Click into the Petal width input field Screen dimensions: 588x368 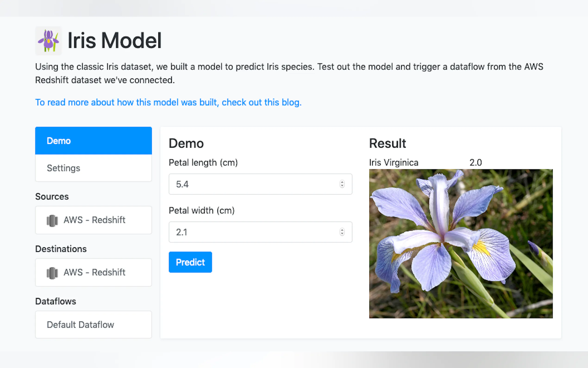(x=253, y=232)
